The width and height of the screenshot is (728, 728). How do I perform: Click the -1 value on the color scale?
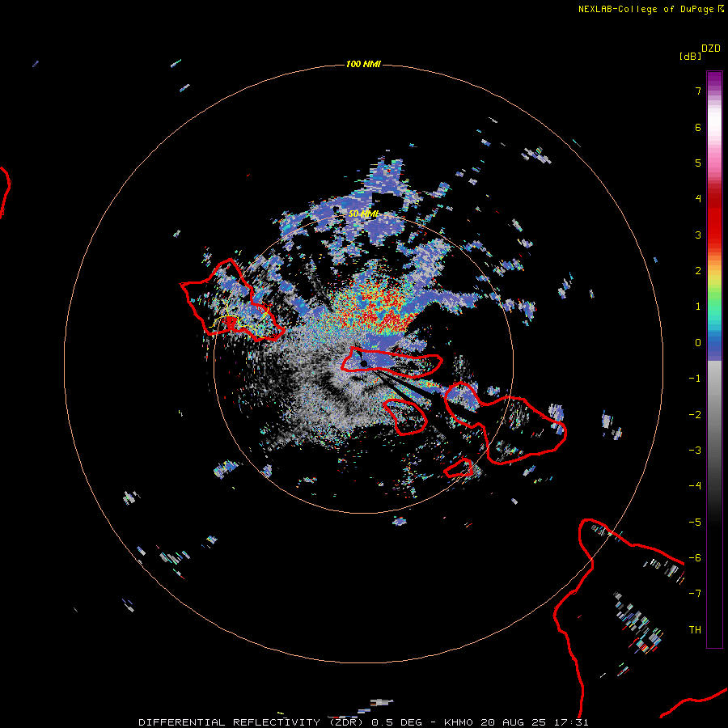click(695, 379)
